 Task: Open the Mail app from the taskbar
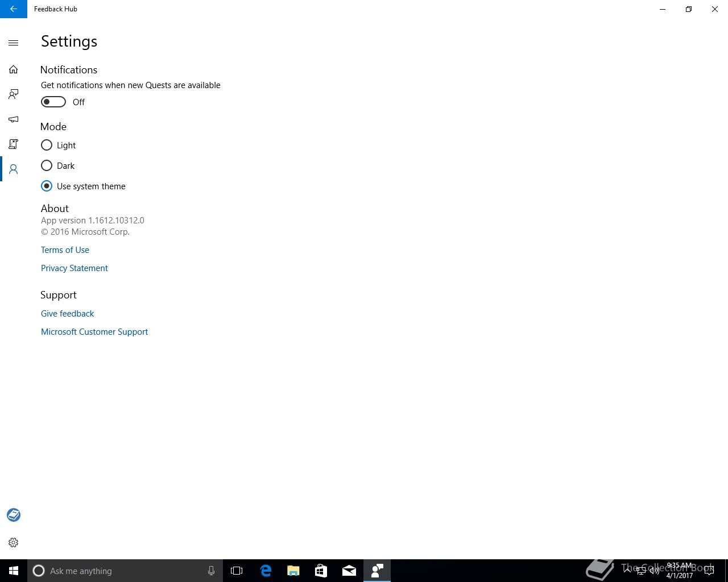[349, 571]
